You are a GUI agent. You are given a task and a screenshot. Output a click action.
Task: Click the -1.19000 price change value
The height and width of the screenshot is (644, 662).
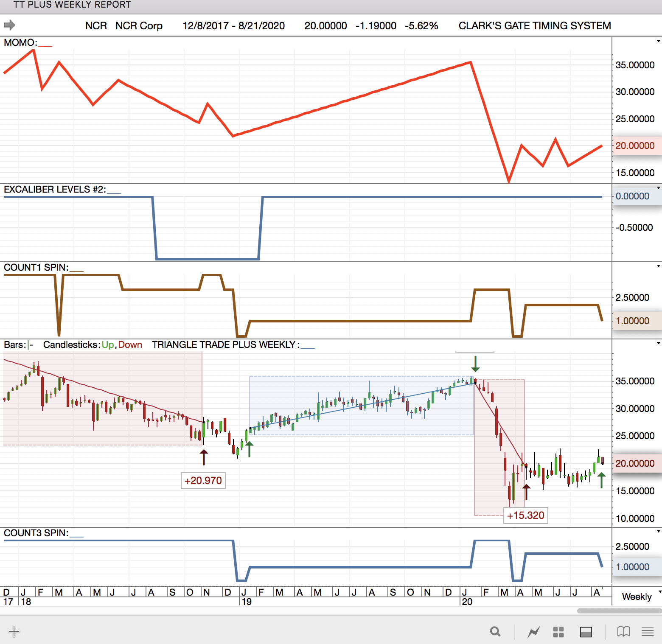pyautogui.click(x=376, y=26)
